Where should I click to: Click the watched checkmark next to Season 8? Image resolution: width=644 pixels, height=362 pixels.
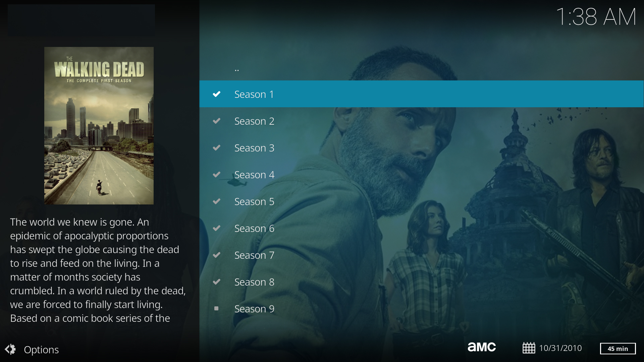click(x=217, y=282)
